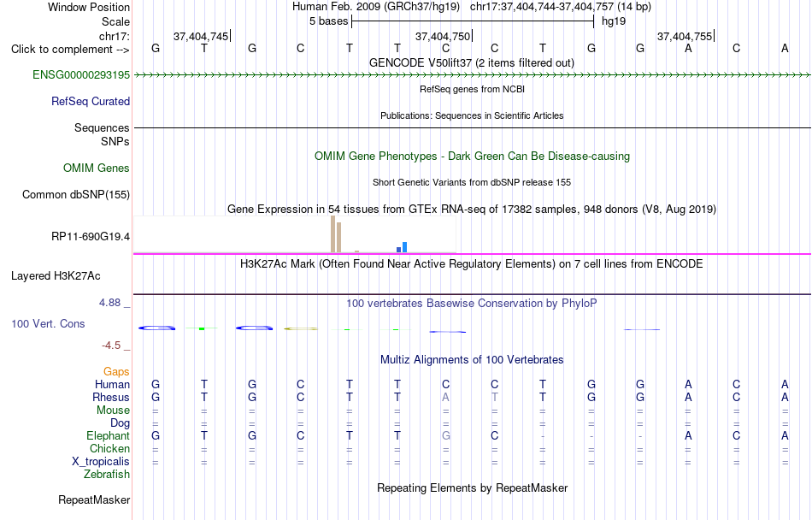This screenshot has height=520, width=812.
Task: Open the ENSG00000293195 gene label
Action: tap(81, 74)
